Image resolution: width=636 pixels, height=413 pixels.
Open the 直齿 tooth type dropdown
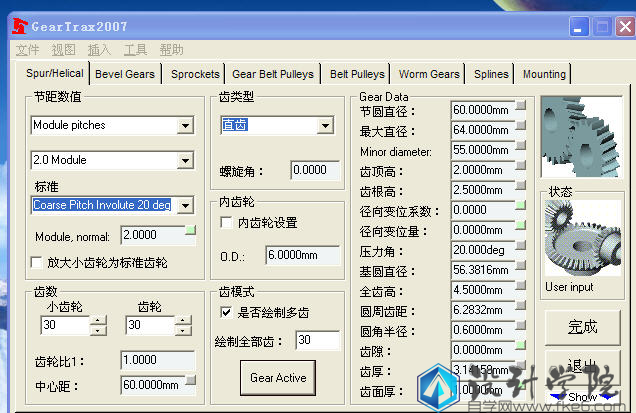[x=324, y=126]
